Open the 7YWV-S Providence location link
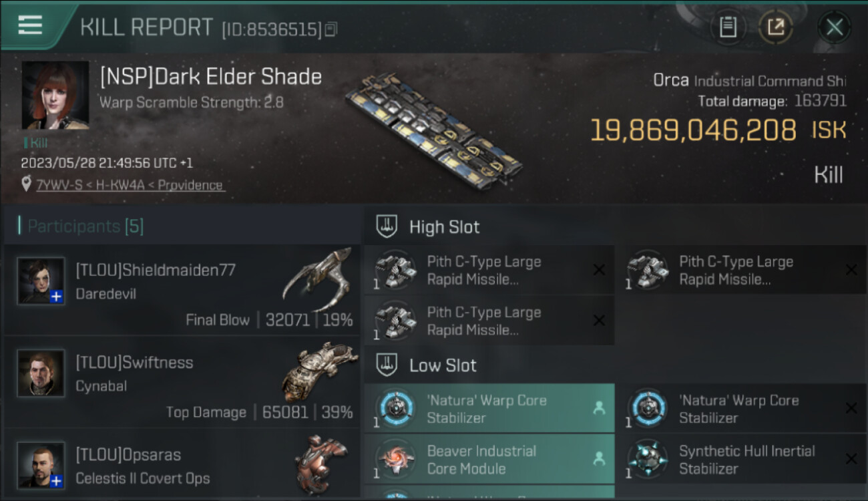 coord(130,185)
